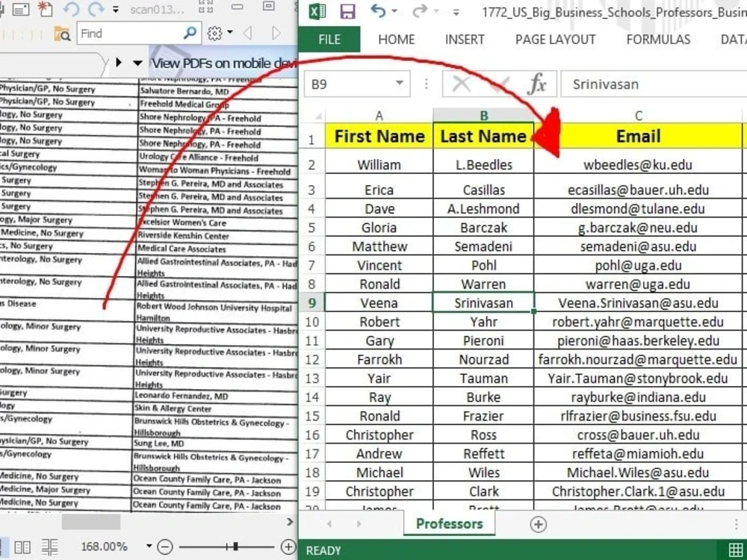Image resolution: width=747 pixels, height=560 pixels.
Task: Select the cell with Veena
Action: click(379, 303)
